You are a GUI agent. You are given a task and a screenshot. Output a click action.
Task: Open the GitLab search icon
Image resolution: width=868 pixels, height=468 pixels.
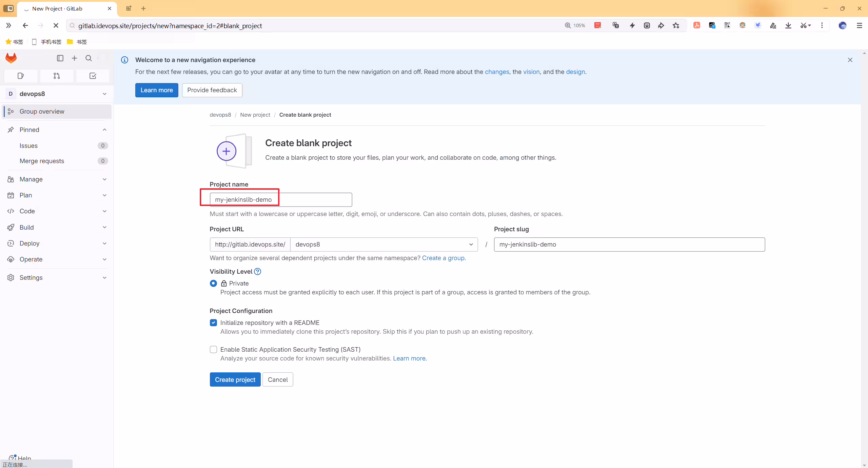[x=88, y=58]
